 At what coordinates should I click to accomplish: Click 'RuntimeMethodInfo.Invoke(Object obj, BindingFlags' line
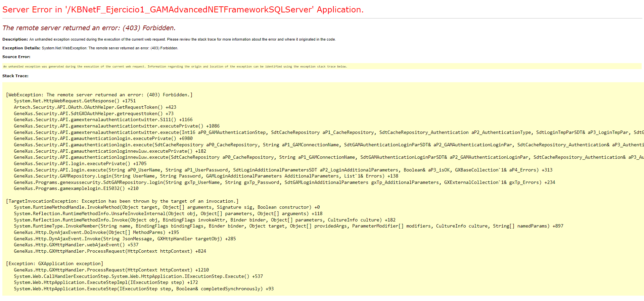click(204, 220)
